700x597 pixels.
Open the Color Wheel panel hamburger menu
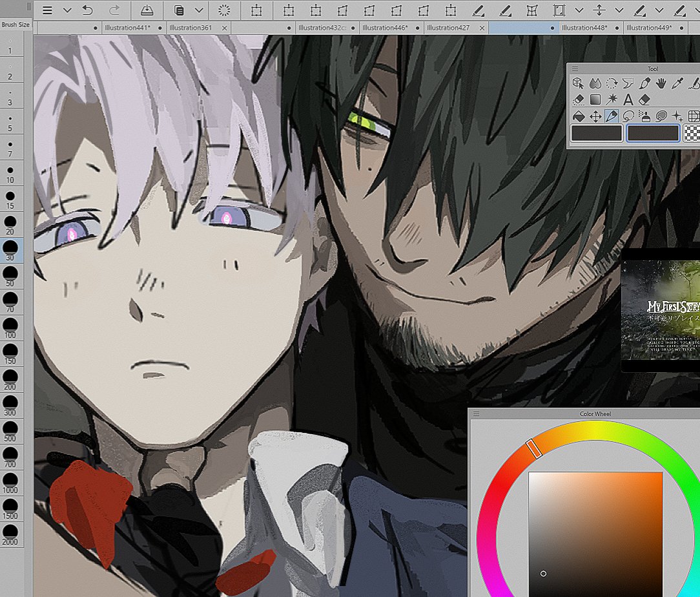477,414
